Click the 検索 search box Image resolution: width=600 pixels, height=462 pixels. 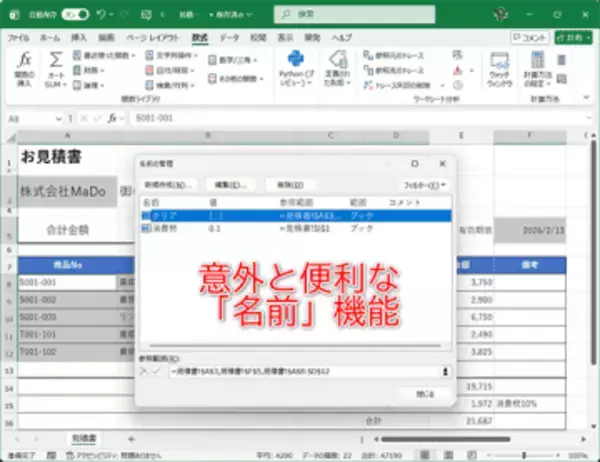click(354, 15)
